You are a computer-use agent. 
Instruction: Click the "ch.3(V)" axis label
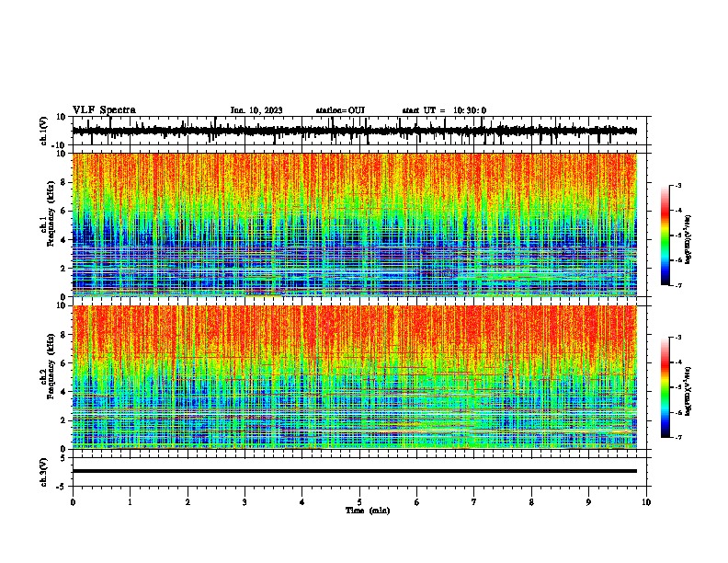tap(44, 472)
